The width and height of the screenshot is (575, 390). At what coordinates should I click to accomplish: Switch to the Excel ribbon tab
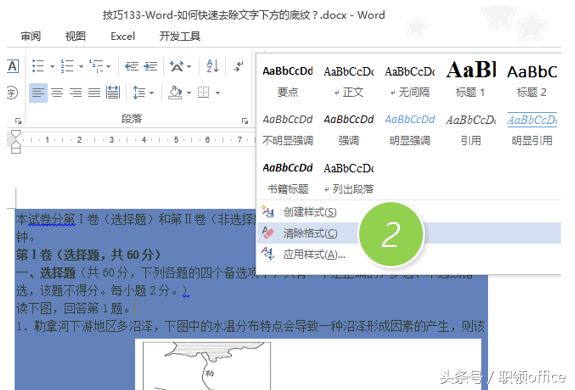tap(123, 36)
